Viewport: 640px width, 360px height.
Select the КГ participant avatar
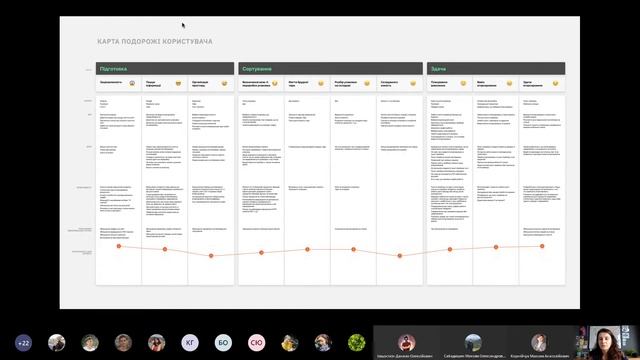click(x=190, y=343)
